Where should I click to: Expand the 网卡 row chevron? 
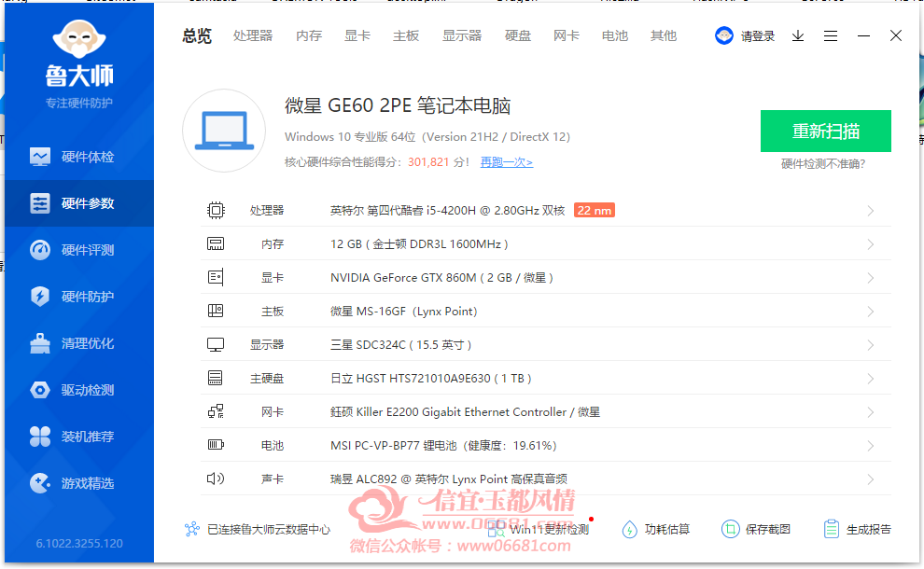pos(871,412)
